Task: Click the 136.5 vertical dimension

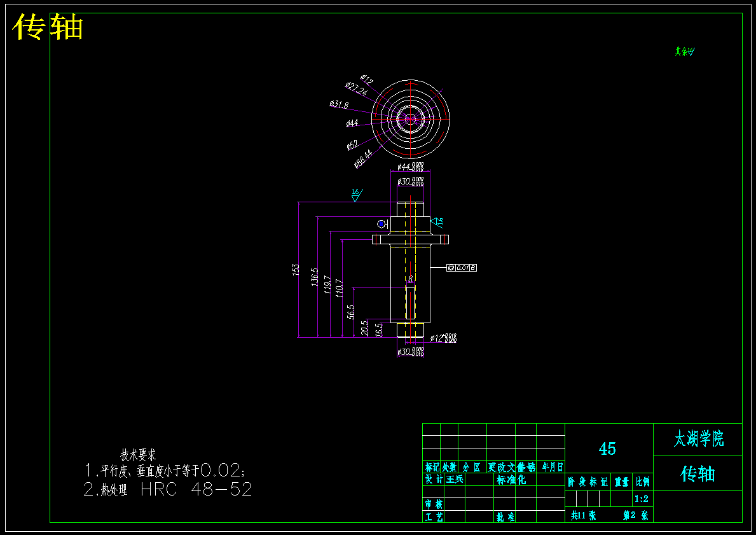Action: [315, 277]
